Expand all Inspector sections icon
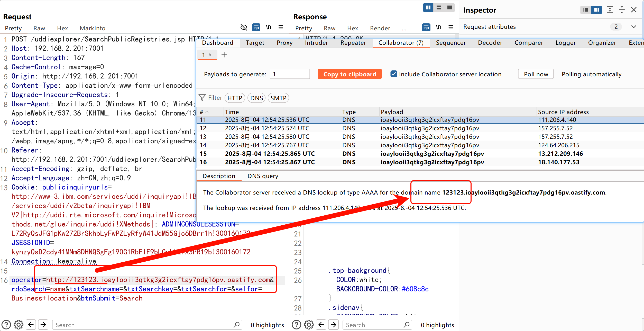The image size is (644, 331). pos(610,10)
